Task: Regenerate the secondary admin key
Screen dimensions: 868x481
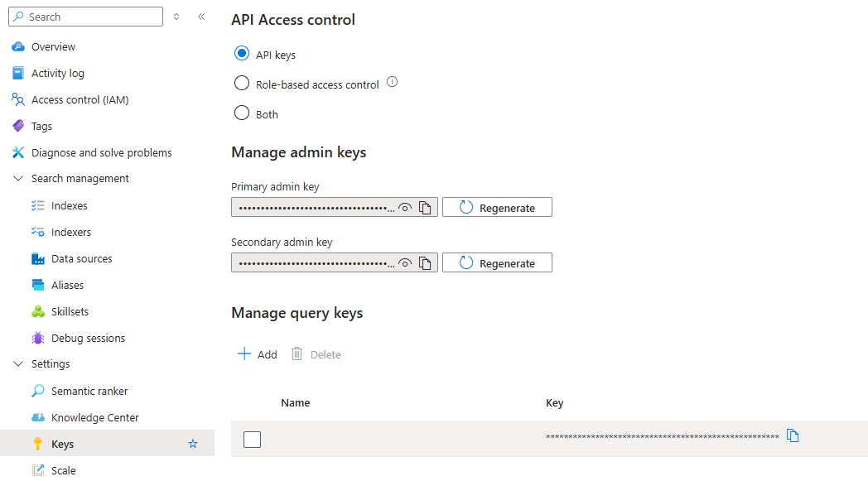Action: coord(497,263)
